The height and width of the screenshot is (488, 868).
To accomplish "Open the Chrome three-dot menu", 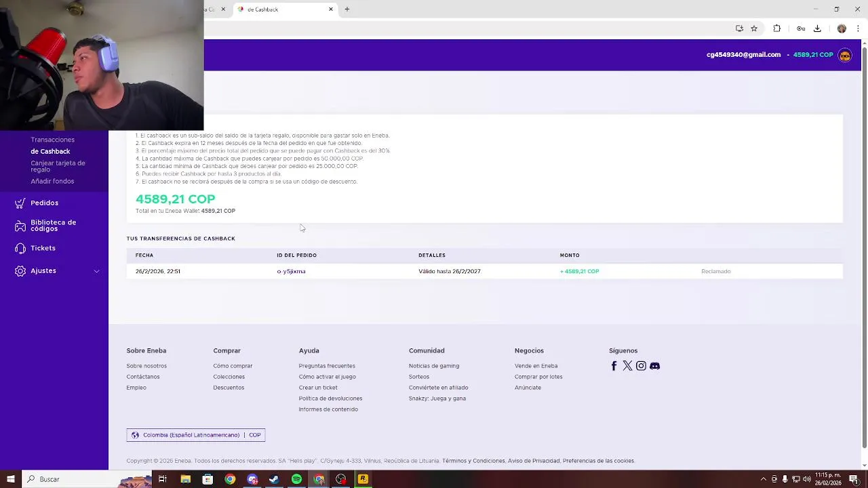I will [858, 28].
